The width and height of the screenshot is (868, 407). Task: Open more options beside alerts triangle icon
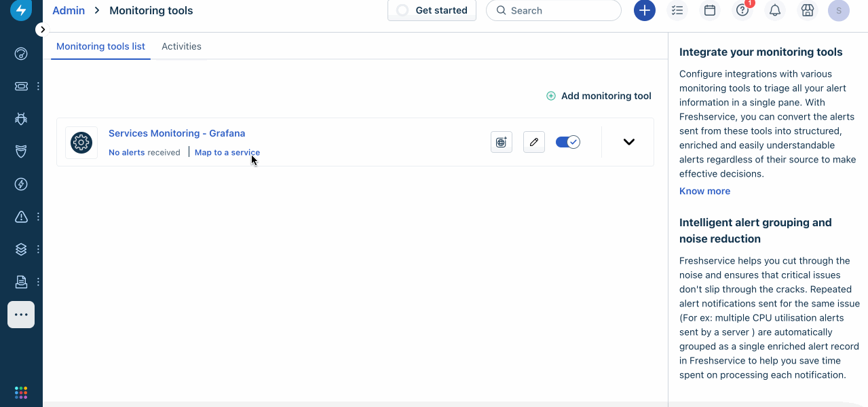(39, 217)
